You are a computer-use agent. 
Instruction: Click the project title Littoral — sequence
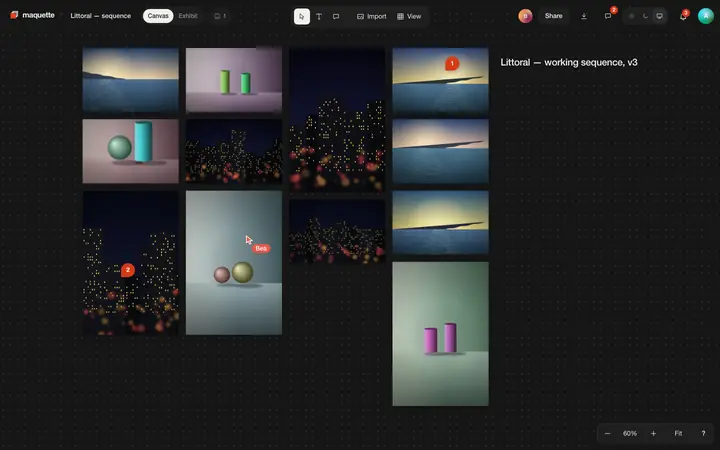[101, 16]
